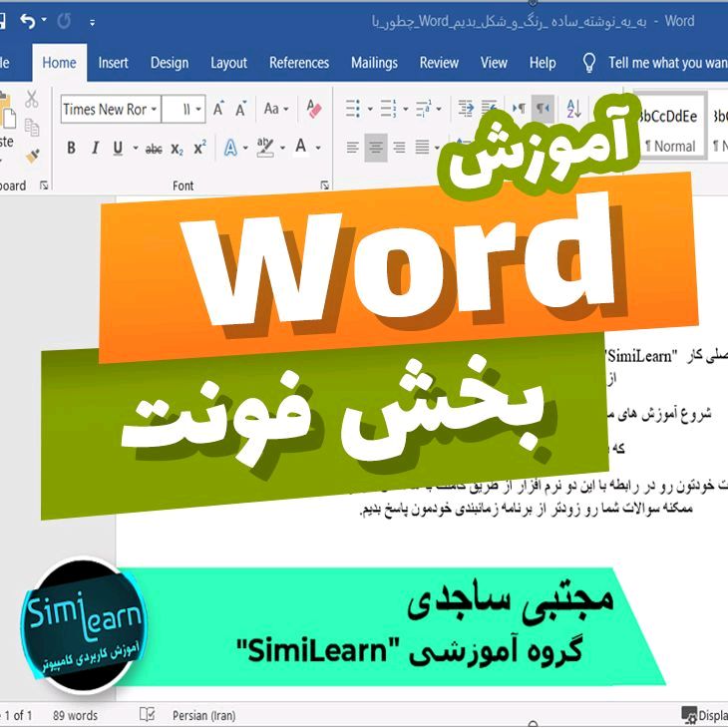Expand the Bullets dropdown arrow
The image size is (728, 728).
[371, 109]
